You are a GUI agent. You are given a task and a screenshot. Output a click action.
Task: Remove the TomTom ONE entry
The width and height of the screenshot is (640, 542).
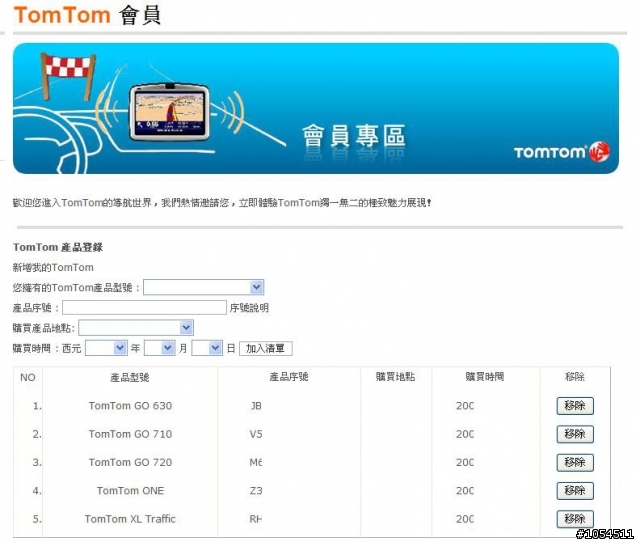pos(575,491)
